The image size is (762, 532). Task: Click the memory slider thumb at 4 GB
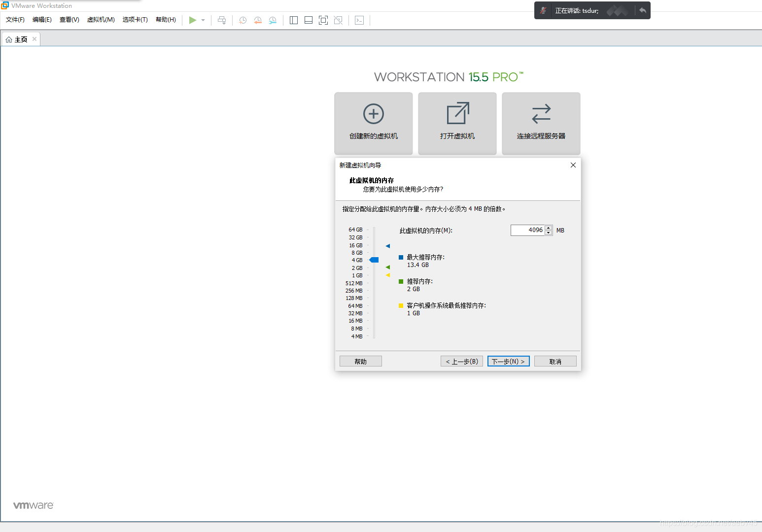(x=374, y=260)
